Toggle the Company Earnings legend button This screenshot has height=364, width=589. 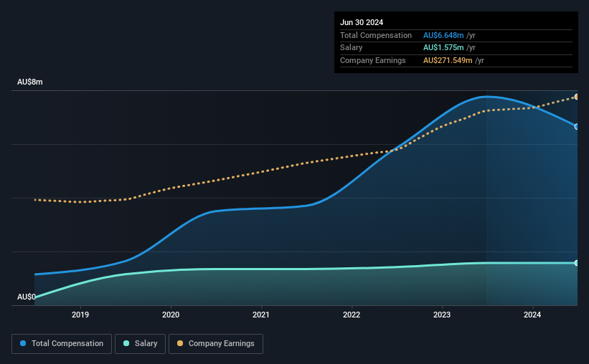click(216, 344)
